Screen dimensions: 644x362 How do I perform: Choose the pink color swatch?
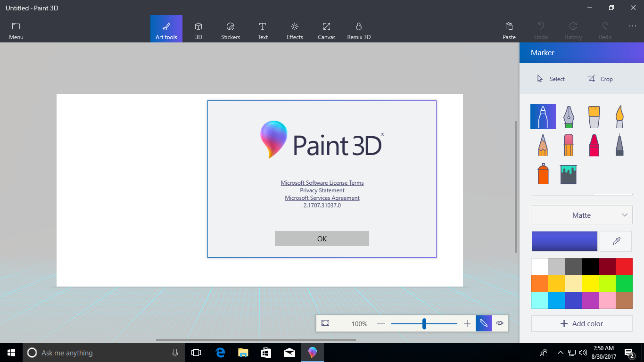[607, 301]
